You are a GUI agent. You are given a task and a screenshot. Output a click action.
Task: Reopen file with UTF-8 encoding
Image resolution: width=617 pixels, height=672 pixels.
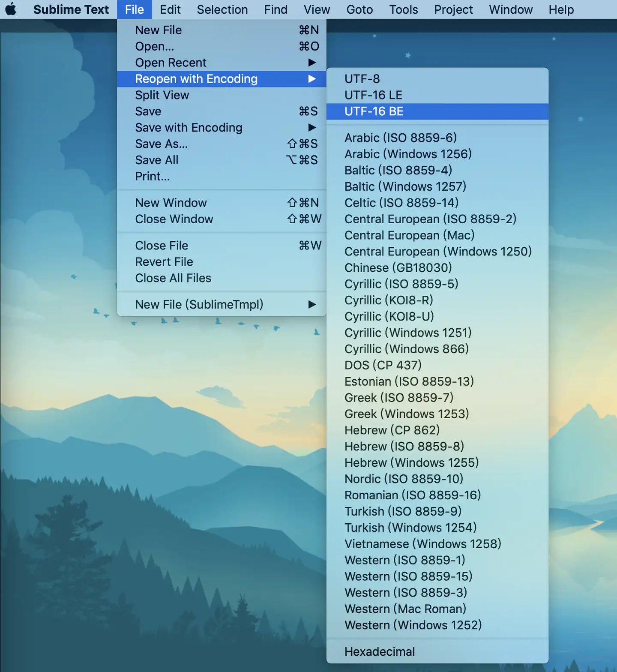437,79
